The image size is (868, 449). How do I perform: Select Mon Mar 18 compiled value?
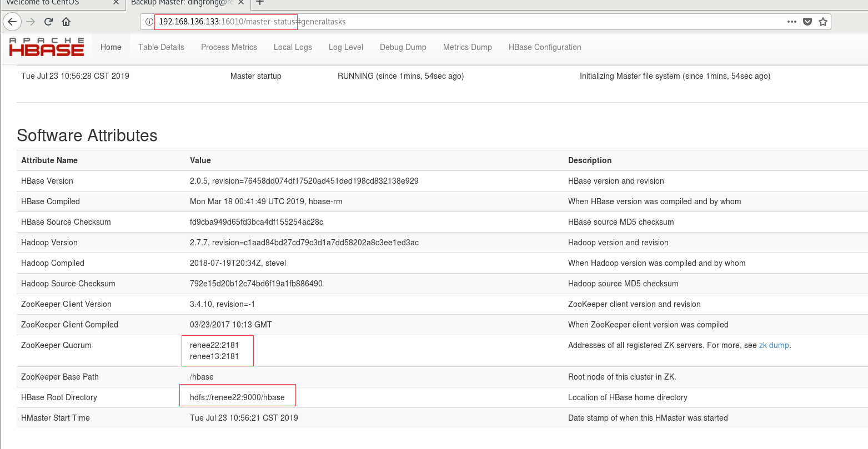coord(266,201)
